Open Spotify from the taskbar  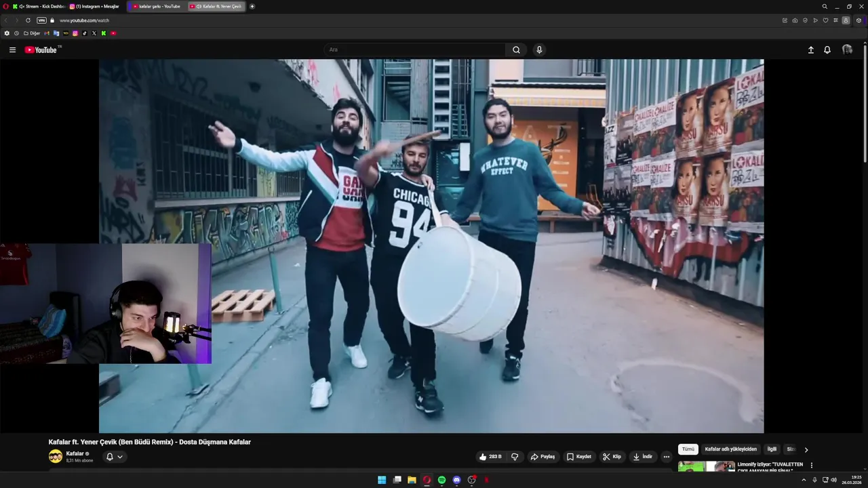tap(441, 480)
